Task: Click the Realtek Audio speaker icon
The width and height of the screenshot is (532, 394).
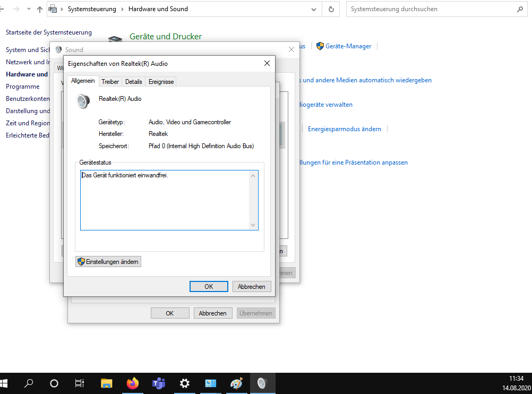Action: 83,101
